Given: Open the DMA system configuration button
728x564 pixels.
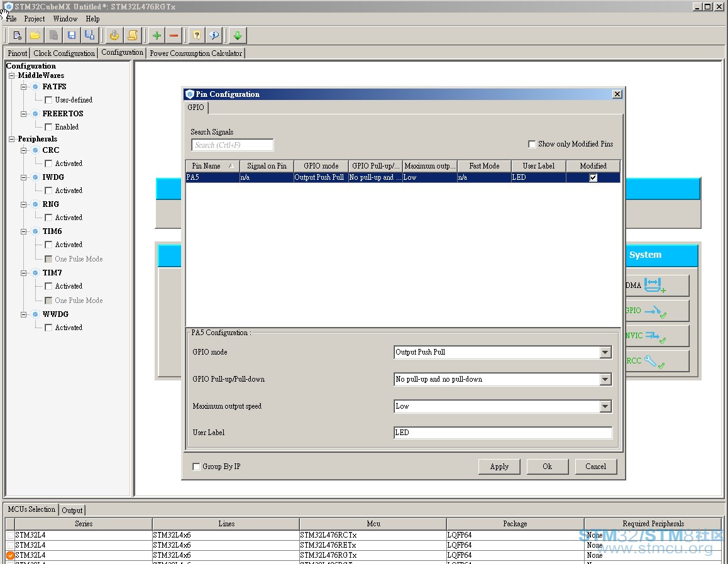Looking at the screenshot, I should (x=657, y=285).
